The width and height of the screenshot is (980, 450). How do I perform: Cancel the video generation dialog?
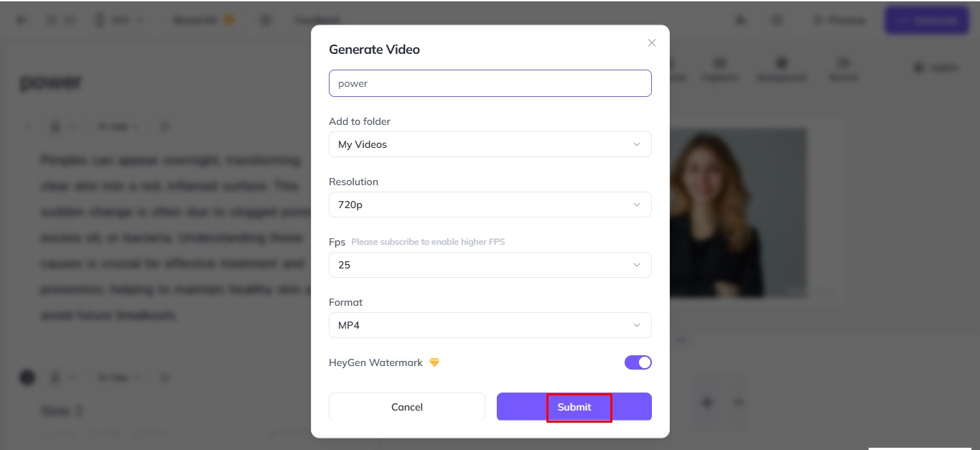click(406, 407)
